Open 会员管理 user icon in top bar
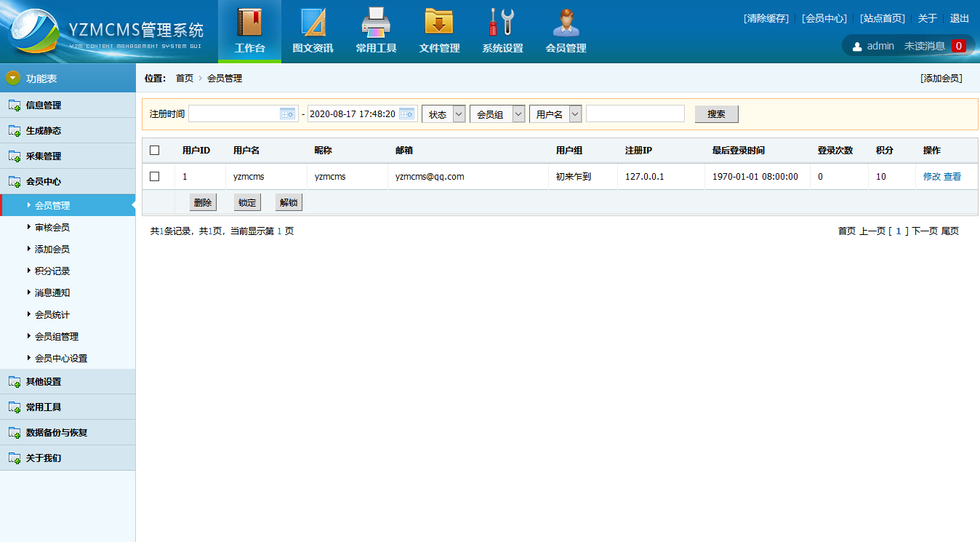This screenshot has width=980, height=542. point(566,23)
